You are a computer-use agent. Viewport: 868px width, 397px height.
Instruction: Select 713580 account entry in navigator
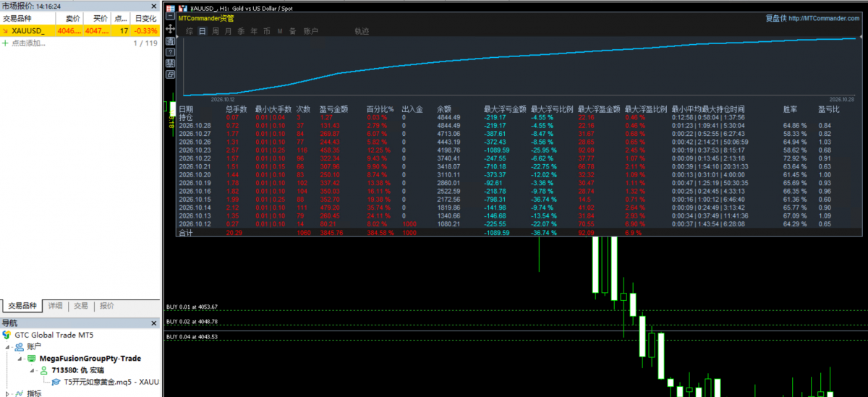coord(77,370)
